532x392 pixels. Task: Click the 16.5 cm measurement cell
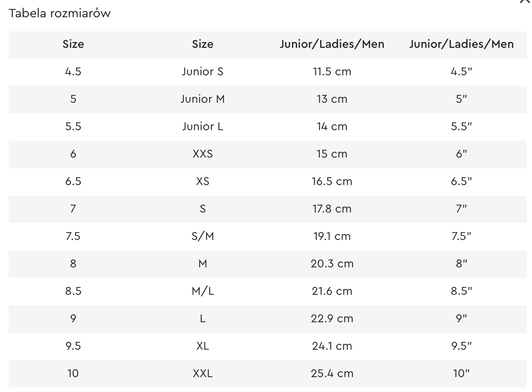pos(332,181)
